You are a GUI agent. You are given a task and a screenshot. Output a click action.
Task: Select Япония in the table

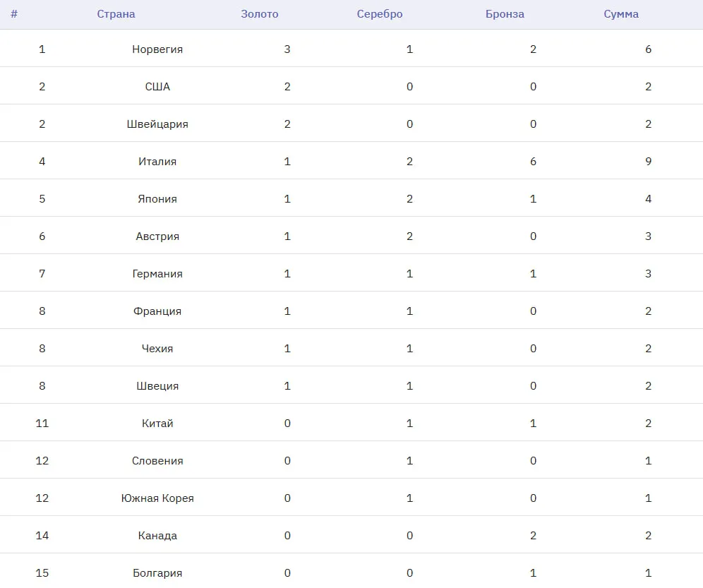coord(157,199)
